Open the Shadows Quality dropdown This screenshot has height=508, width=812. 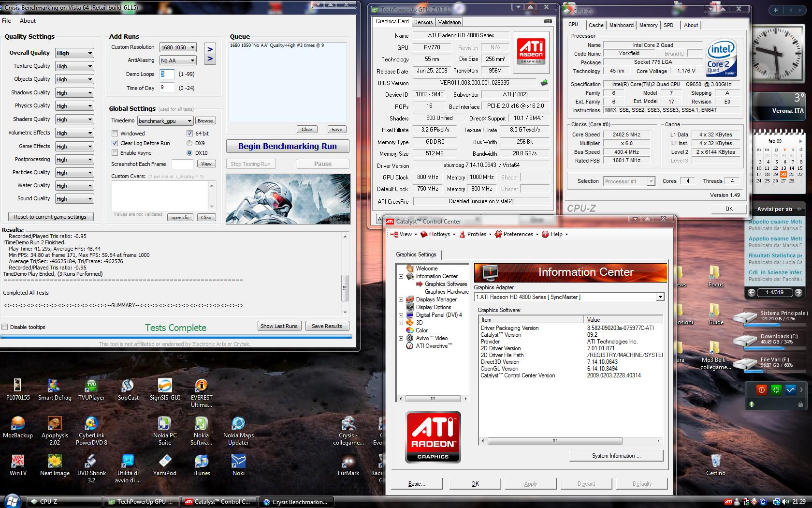(74, 93)
